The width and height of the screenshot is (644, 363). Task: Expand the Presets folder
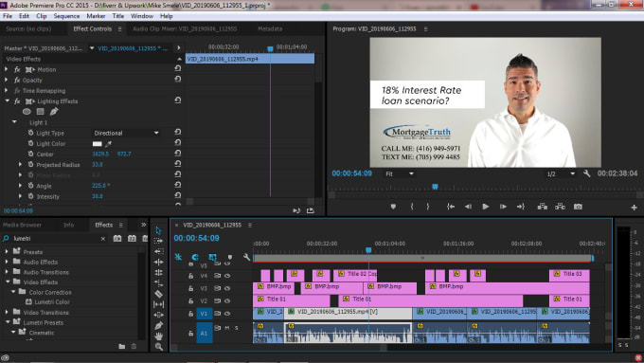7,251
